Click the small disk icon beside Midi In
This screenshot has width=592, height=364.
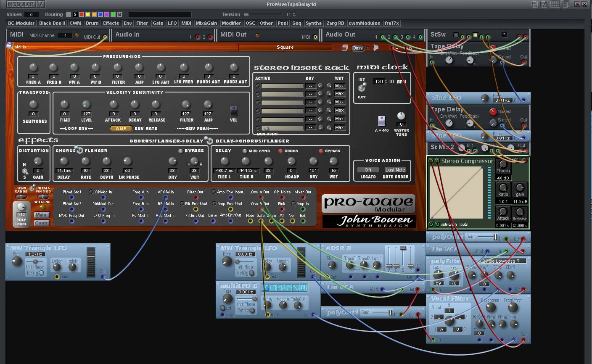point(9,46)
